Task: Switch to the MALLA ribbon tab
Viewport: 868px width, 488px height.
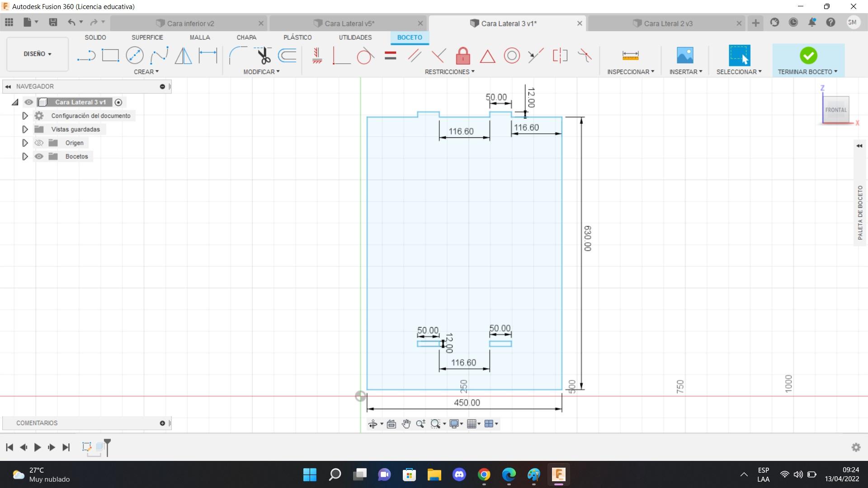Action: tap(200, 38)
